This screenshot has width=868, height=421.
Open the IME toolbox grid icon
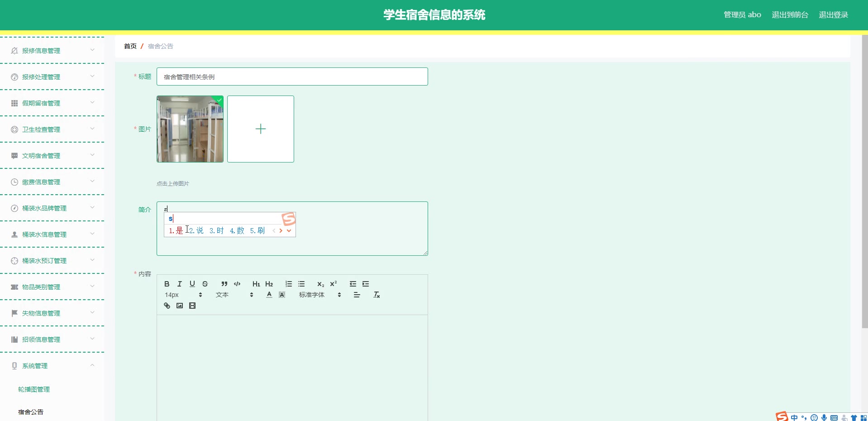point(863,417)
